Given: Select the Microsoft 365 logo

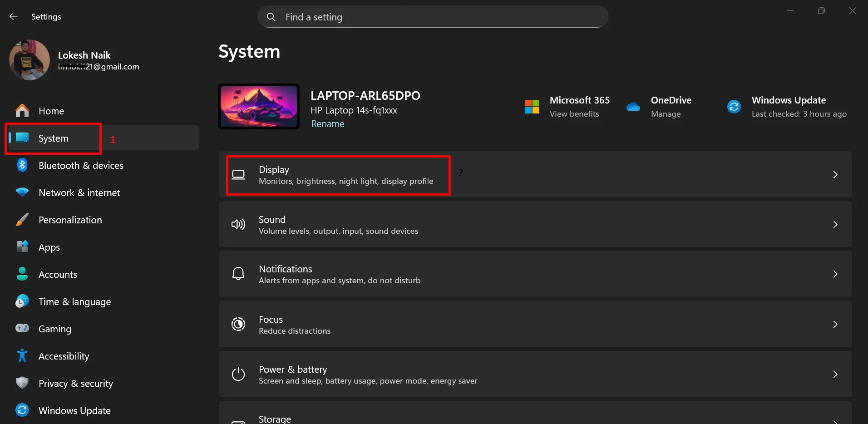Looking at the screenshot, I should [532, 106].
